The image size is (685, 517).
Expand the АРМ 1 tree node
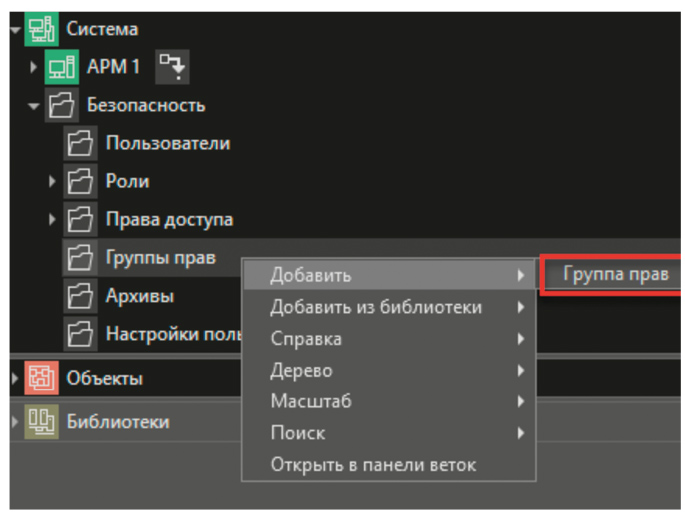click(x=33, y=68)
